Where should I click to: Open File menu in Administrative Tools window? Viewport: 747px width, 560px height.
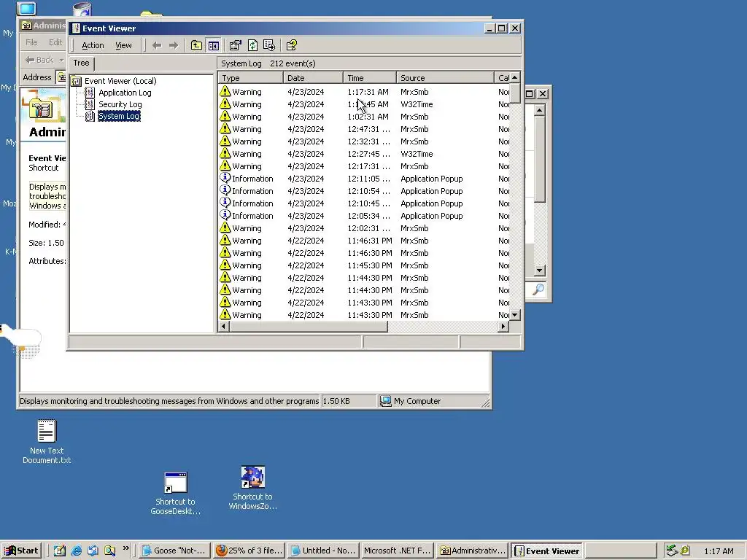pyautogui.click(x=31, y=42)
